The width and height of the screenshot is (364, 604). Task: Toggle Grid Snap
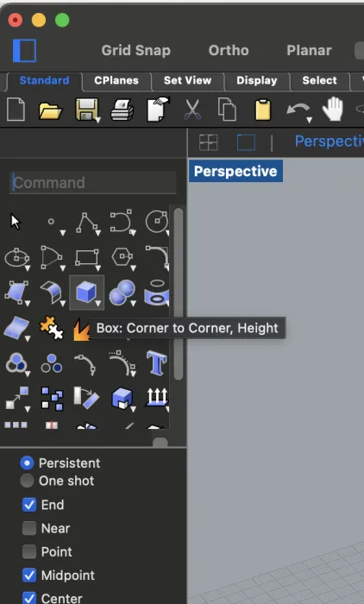click(136, 50)
